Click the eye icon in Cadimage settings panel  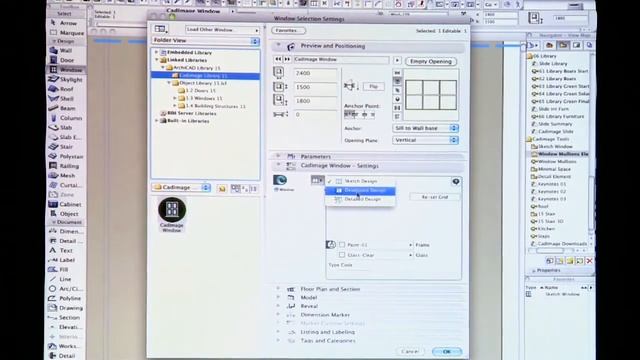click(456, 181)
